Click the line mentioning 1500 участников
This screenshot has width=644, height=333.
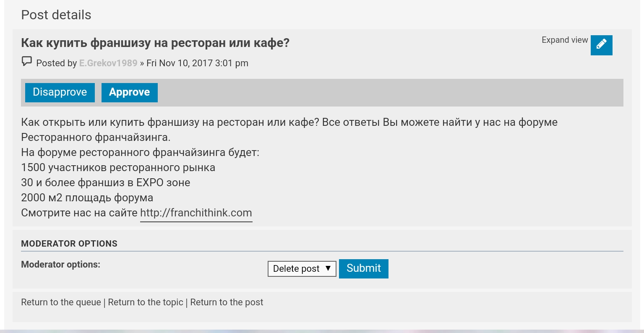(118, 168)
